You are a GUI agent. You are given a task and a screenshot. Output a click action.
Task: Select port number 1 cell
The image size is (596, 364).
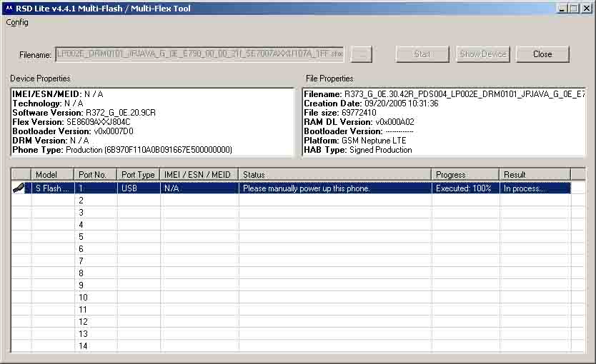96,188
